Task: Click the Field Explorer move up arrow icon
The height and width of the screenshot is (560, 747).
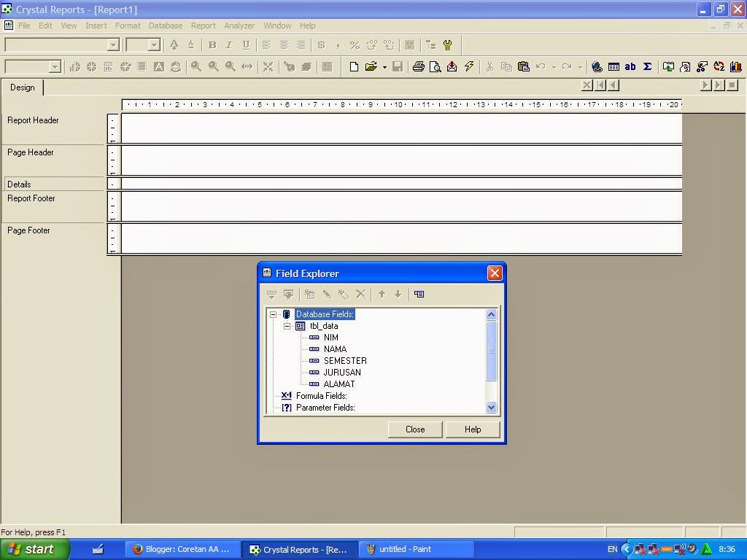Action: (382, 295)
